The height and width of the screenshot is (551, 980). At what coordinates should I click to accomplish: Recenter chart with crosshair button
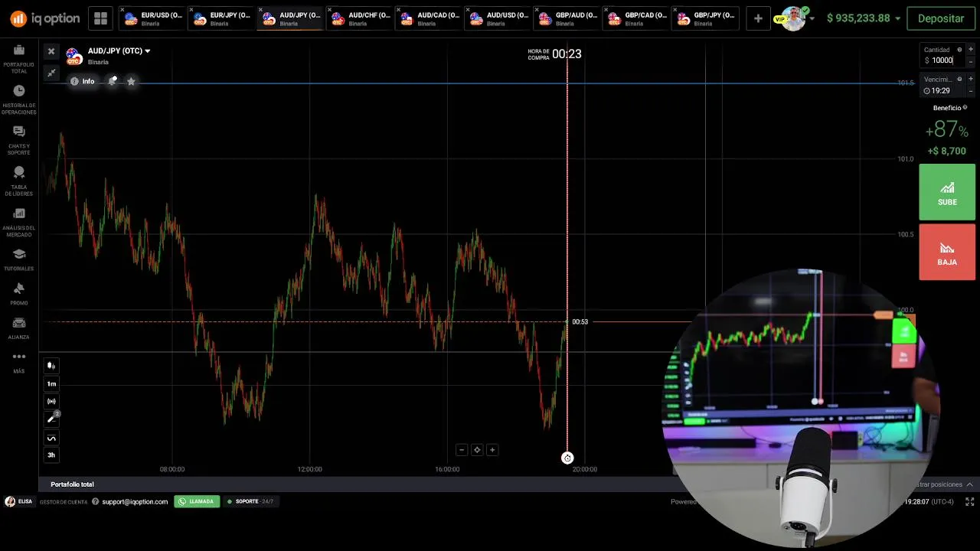click(477, 450)
